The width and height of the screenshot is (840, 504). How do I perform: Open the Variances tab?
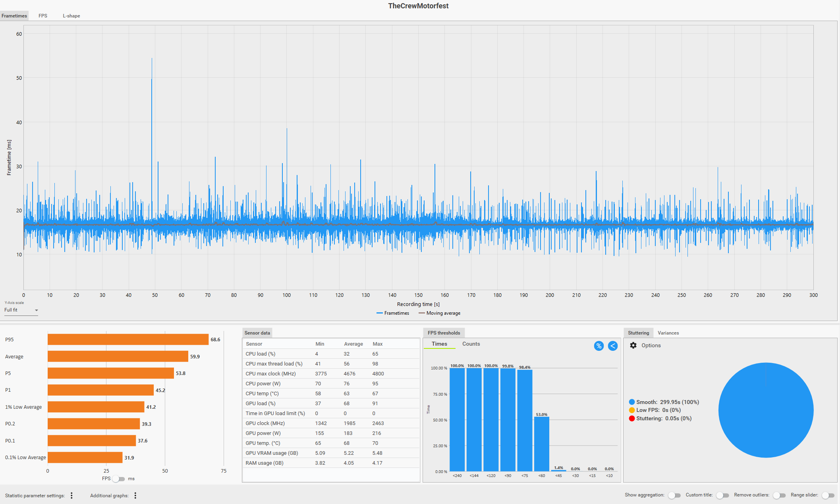point(668,333)
